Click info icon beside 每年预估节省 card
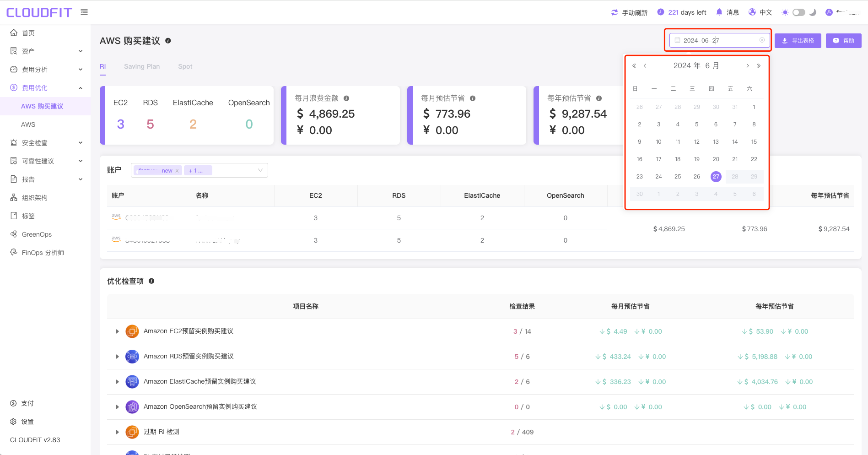This screenshot has height=455, width=868. click(599, 98)
